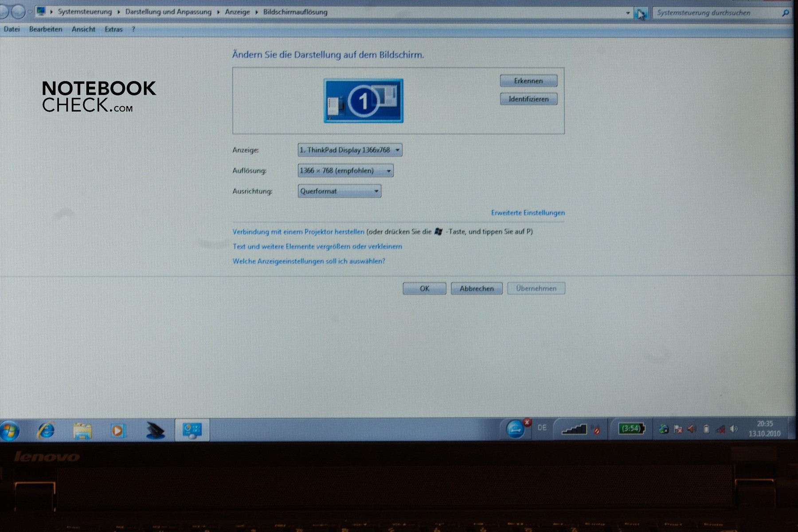Open the Extras menu
Image resolution: width=798 pixels, height=532 pixels.
coord(113,29)
